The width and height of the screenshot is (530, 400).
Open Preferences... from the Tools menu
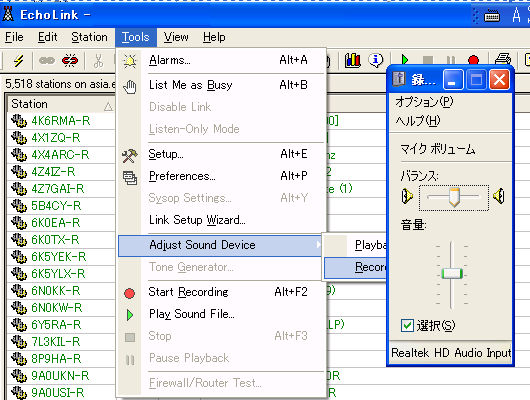(221, 176)
